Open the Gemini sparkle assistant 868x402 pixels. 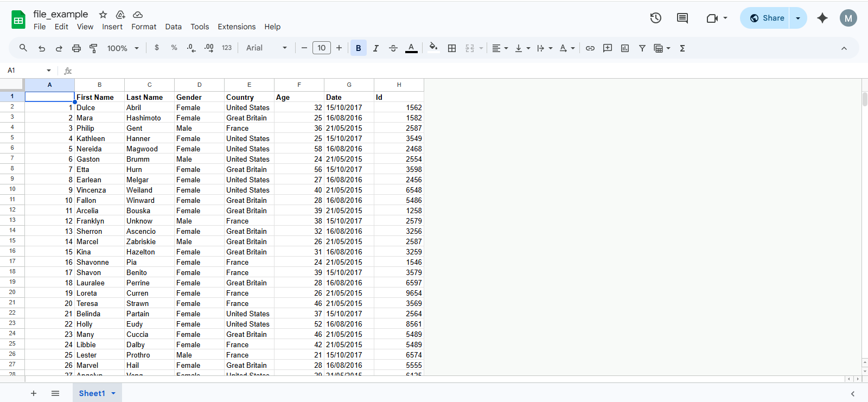click(822, 18)
